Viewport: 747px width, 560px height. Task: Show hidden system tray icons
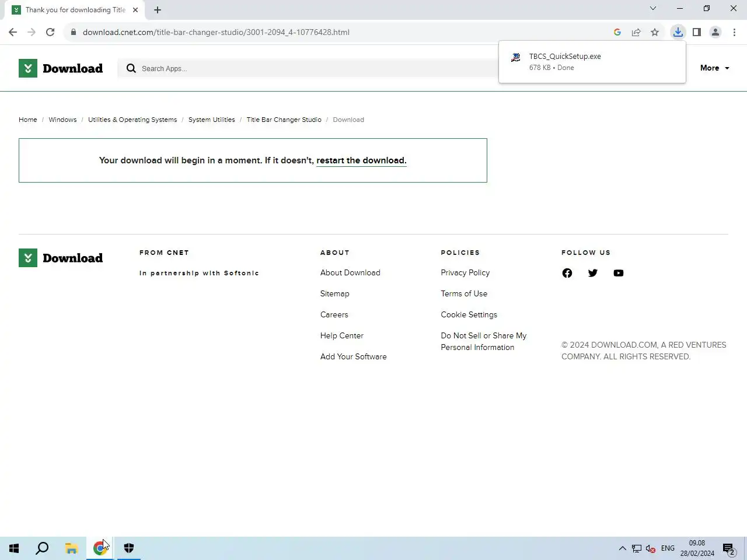[x=622, y=548]
